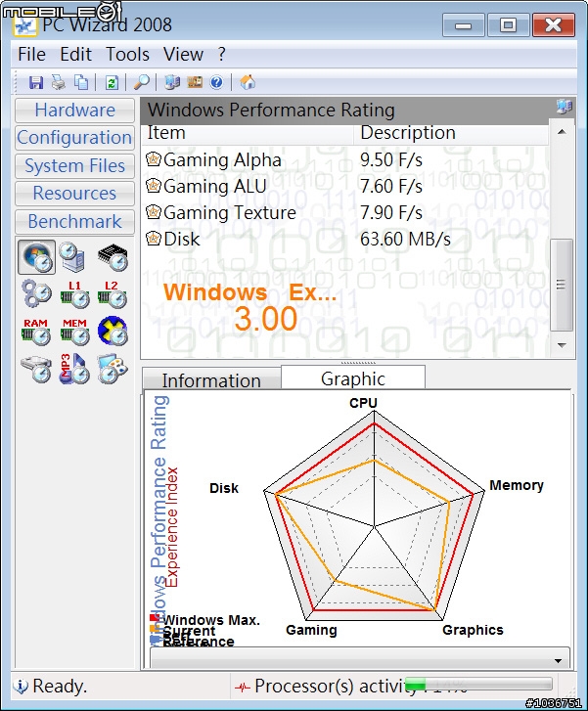Open the Resources section
This screenshot has height=711, width=588.
75,194
